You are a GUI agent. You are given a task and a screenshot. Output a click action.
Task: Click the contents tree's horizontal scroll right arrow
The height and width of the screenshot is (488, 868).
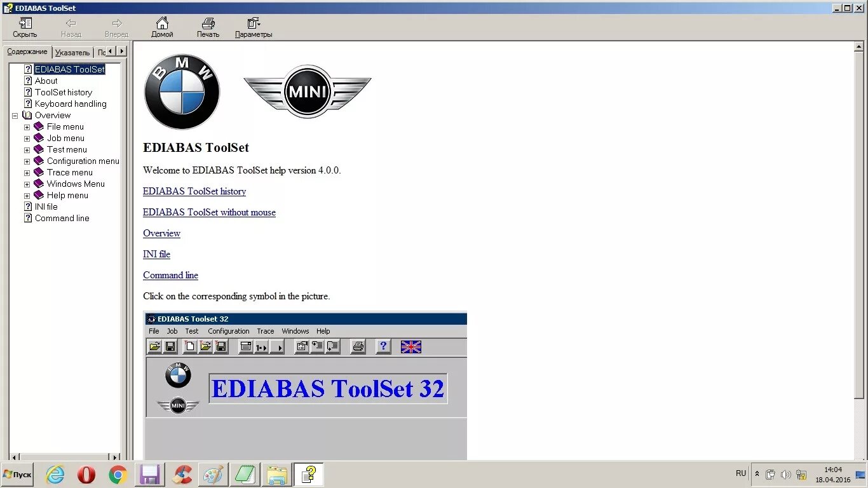(115, 456)
